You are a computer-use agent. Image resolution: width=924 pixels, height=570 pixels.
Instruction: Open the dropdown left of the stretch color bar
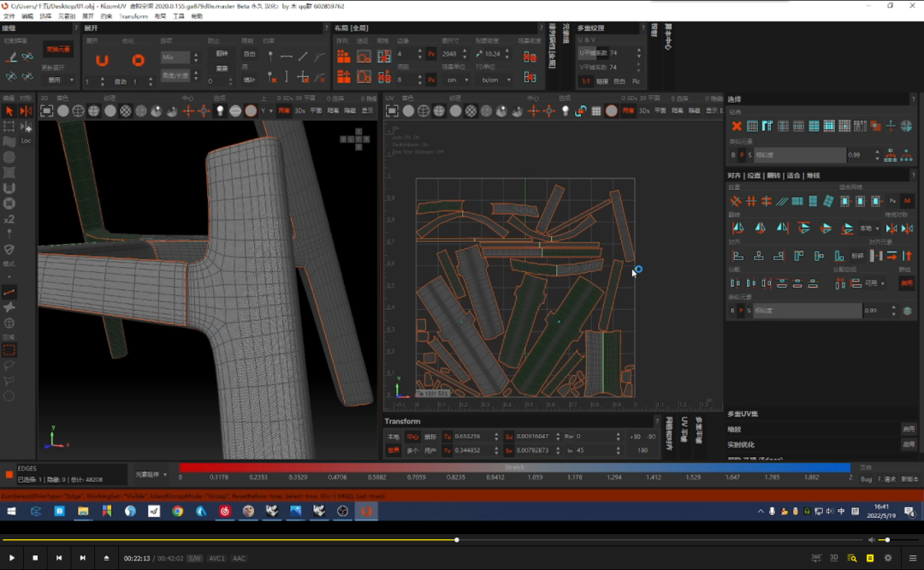pyautogui.click(x=151, y=474)
